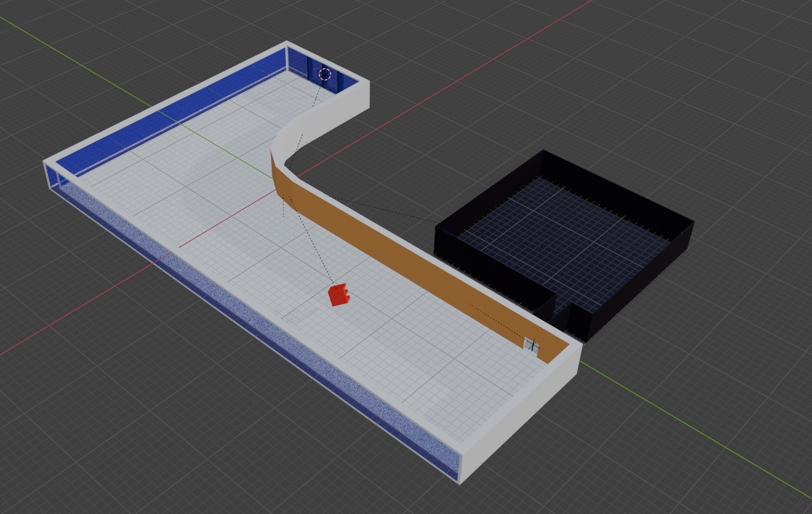The width and height of the screenshot is (812, 514).
Task: Select the red notched cube on the floor
Action: pyautogui.click(x=339, y=295)
